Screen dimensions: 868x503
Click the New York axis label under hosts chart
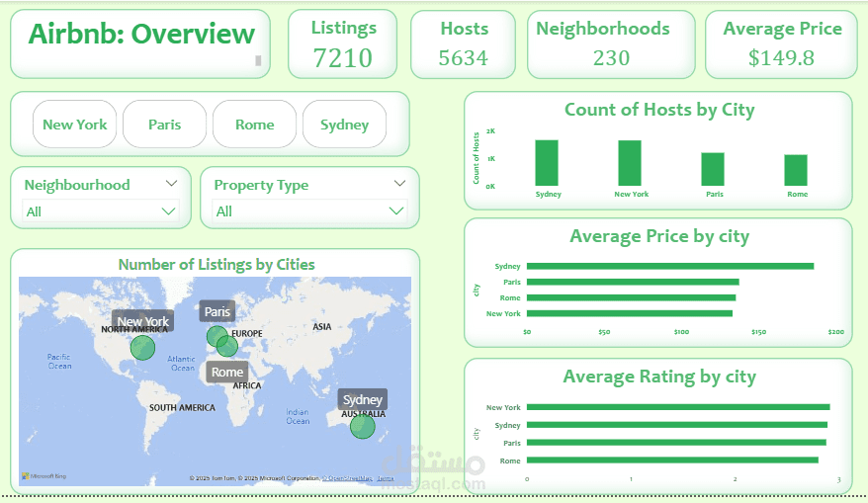(x=631, y=195)
